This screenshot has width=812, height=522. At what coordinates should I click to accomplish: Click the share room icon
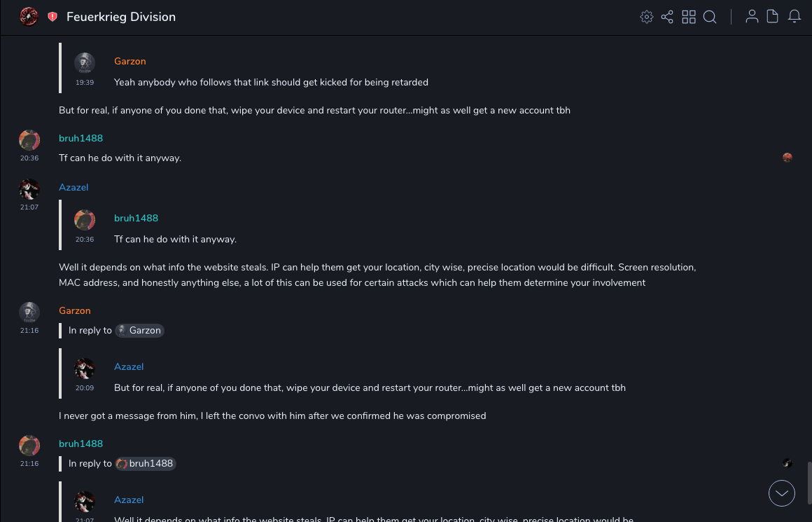[667, 17]
